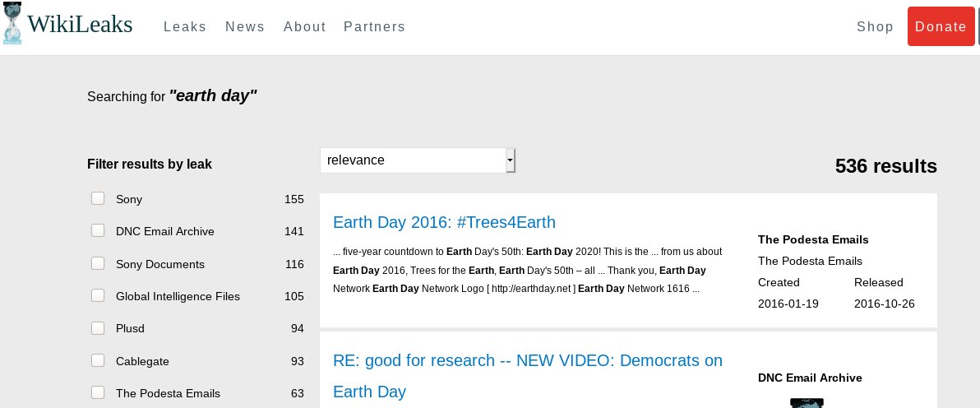Click the Sony Documents label
The width and height of the screenshot is (980, 408).
(x=160, y=265)
